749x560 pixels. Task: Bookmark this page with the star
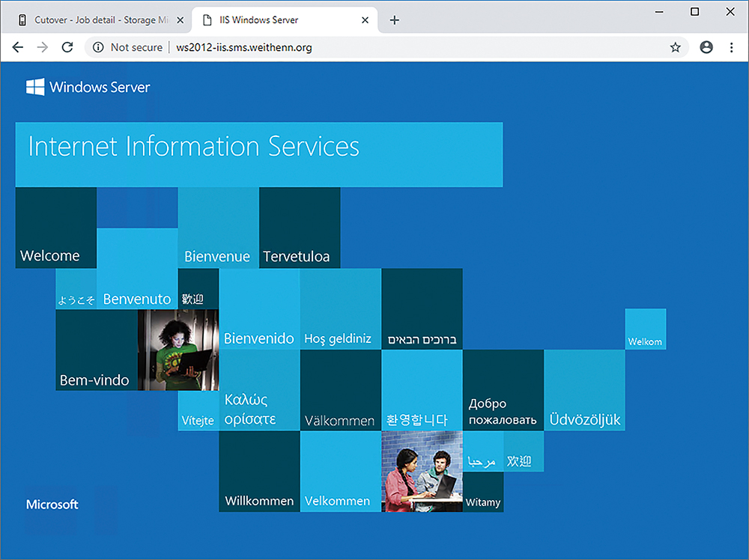click(675, 47)
